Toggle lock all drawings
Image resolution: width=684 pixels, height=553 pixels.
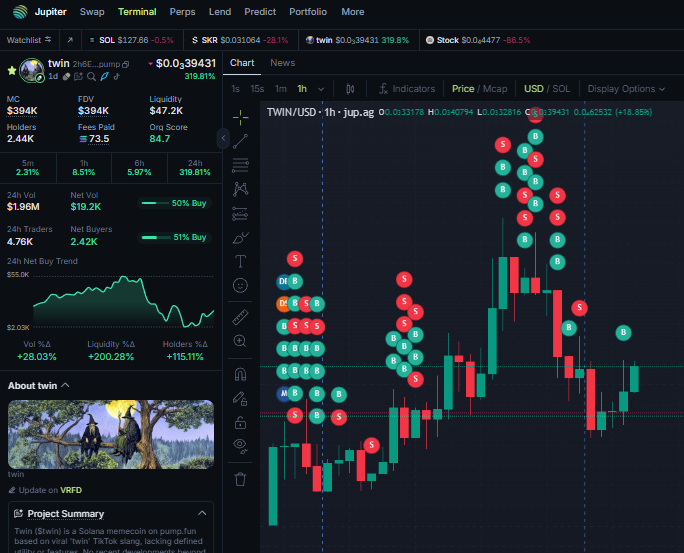(x=240, y=423)
